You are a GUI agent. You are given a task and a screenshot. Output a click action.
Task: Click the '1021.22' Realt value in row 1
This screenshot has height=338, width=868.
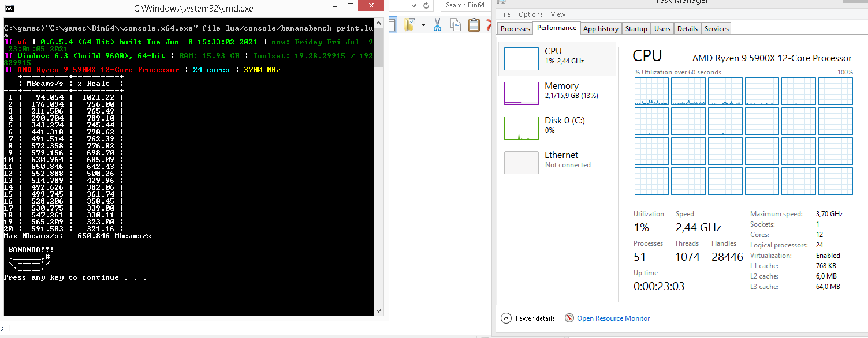click(98, 97)
